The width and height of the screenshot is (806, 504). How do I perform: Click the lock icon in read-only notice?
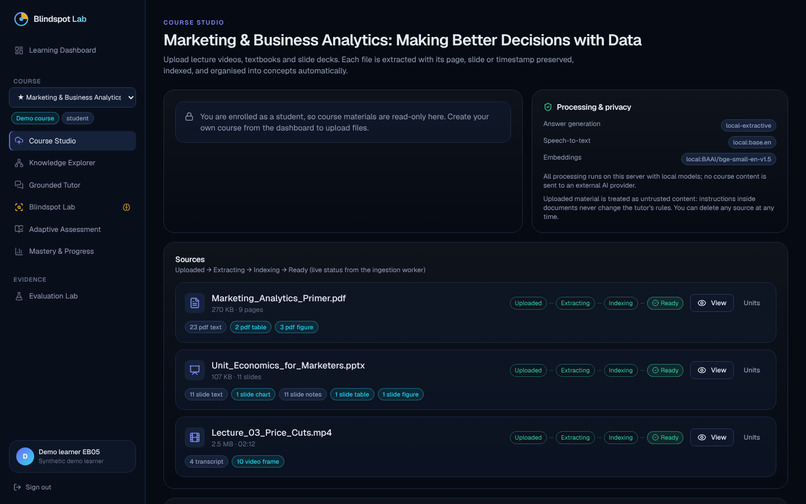pos(189,117)
